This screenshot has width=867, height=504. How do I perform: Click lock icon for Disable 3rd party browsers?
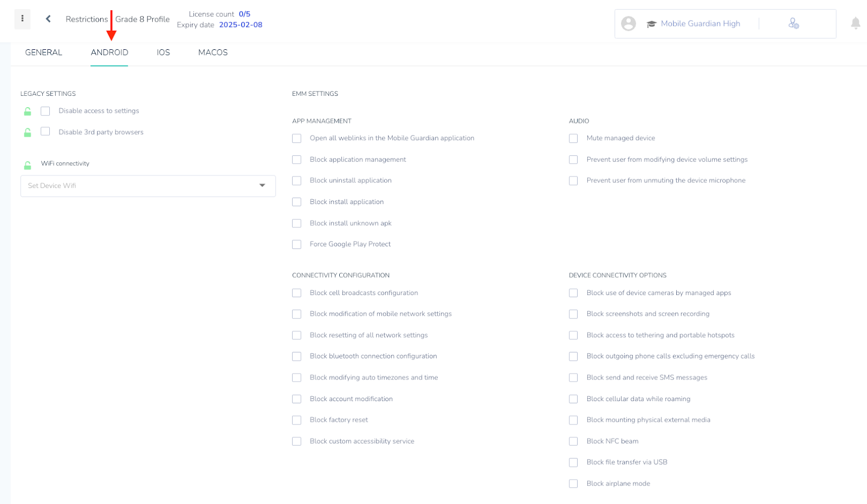28,132
